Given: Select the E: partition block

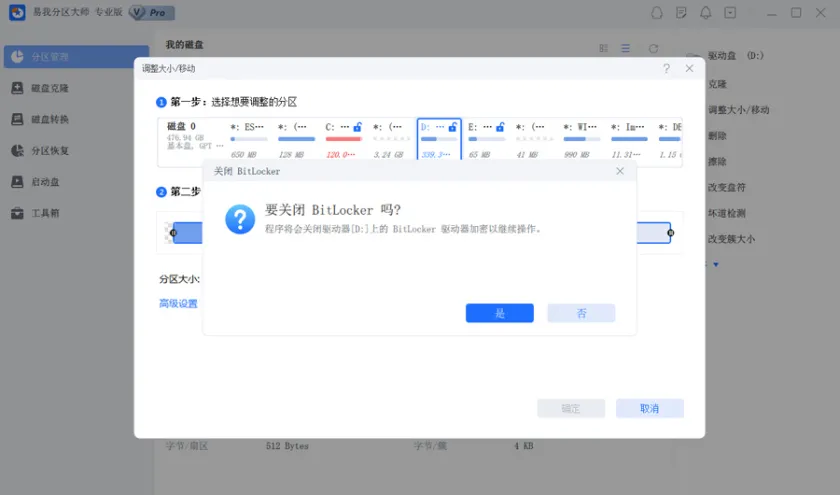Looking at the screenshot, I should 486,140.
